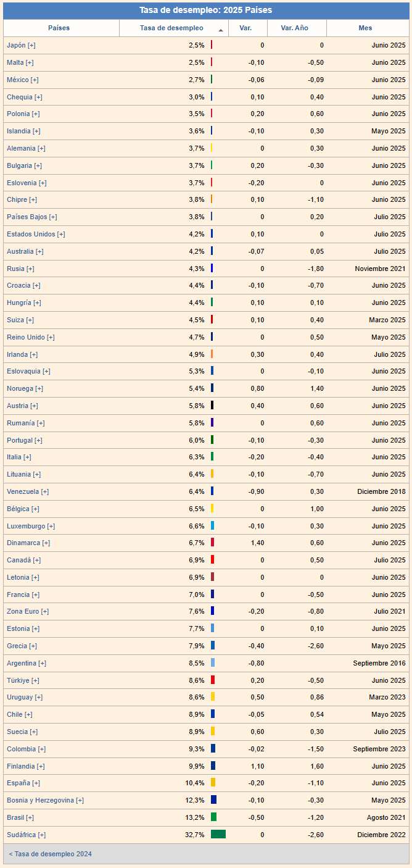The height and width of the screenshot is (868, 412).
Task: Open the Zona Euro link
Action: (x=23, y=611)
